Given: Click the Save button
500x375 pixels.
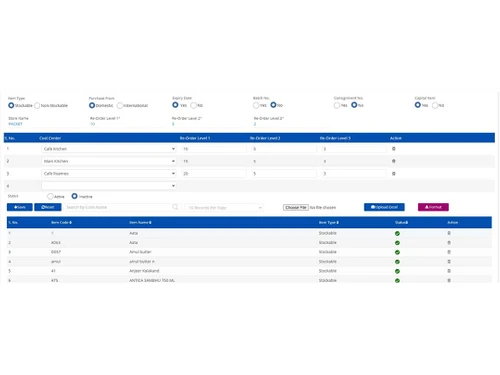Looking at the screenshot, I should (x=20, y=207).
